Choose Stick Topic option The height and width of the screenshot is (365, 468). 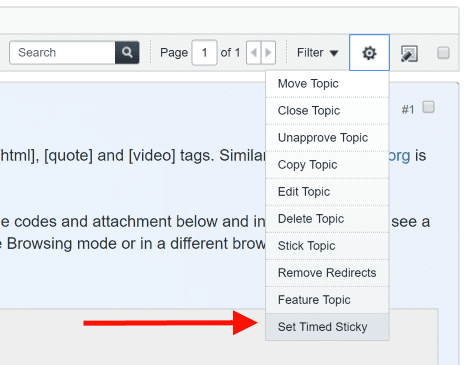click(x=327, y=246)
